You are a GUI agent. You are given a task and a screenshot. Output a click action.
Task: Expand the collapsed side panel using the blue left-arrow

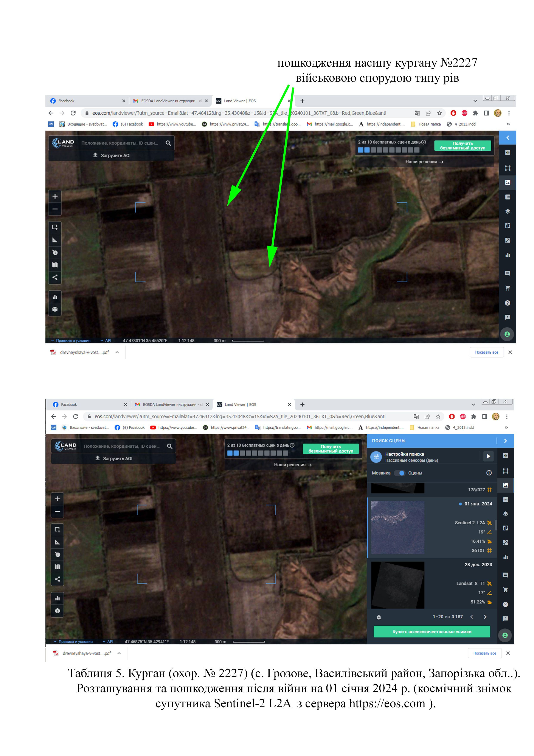click(508, 138)
